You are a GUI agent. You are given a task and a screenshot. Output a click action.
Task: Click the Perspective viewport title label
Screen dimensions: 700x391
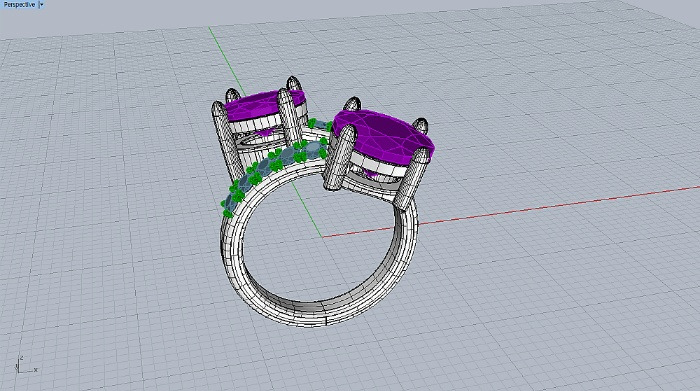coord(19,4)
